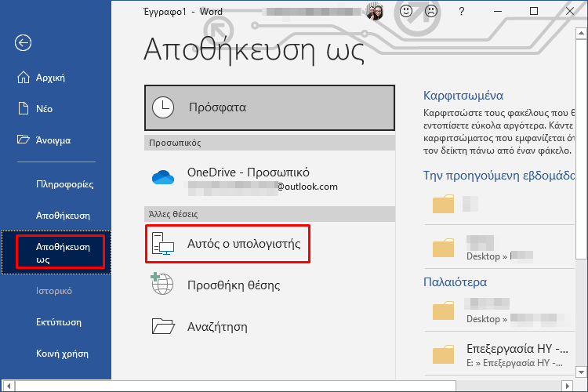Select Αποθήκευση ως in the sidebar

coord(56,252)
